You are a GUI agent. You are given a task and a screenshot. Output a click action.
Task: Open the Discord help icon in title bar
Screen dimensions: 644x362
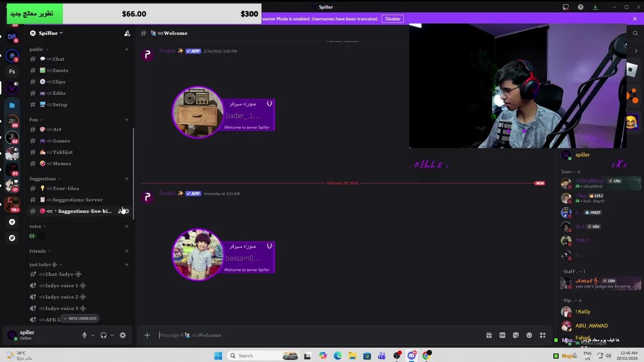[x=581, y=7]
